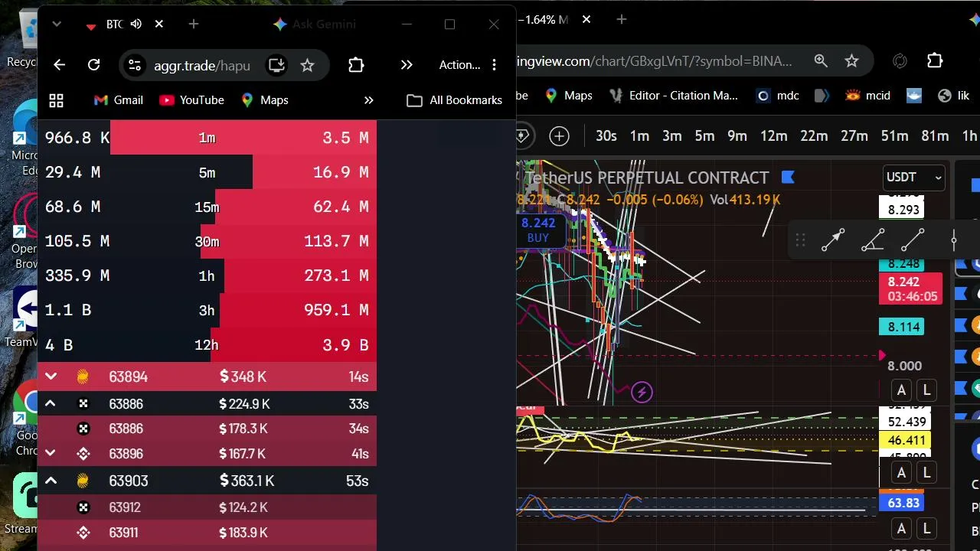Viewport: 980px width, 551px height.
Task: Open the Ask Gemini button
Action: [x=315, y=24]
